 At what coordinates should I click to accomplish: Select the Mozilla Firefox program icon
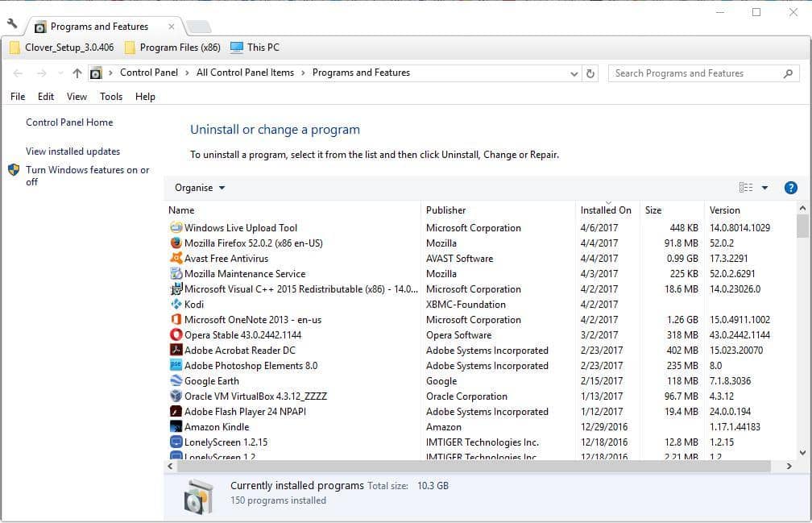[176, 243]
